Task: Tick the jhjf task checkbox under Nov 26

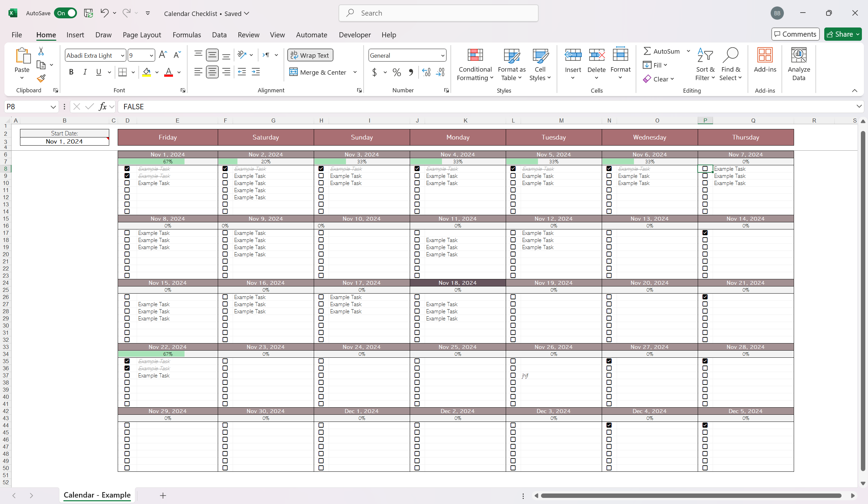Action: [513, 375]
